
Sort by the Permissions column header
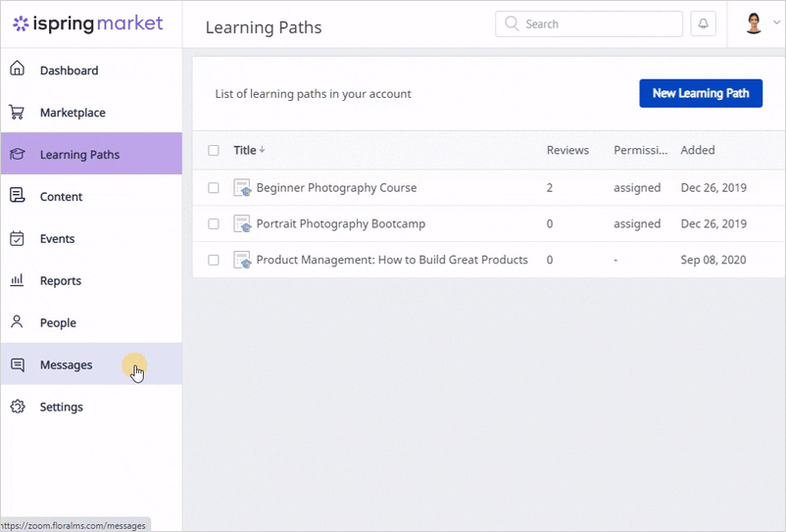tap(641, 150)
